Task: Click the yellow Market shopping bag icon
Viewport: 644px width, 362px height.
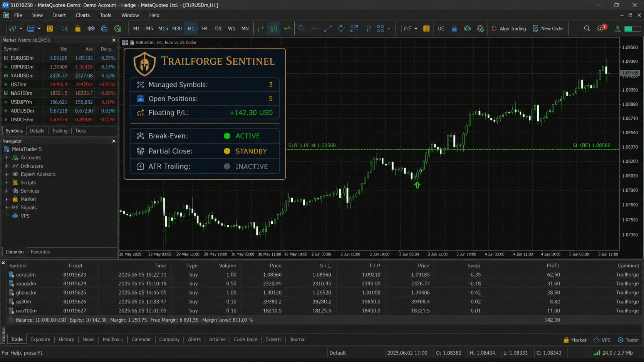Action: (x=77, y=28)
